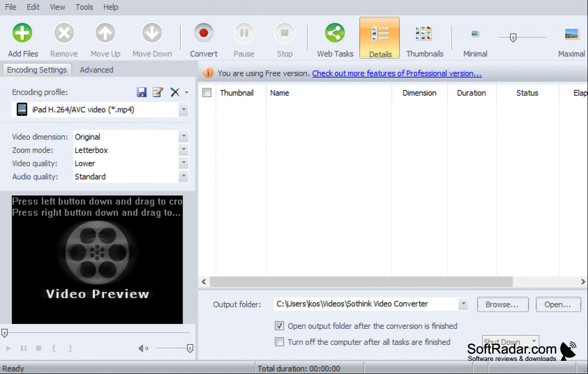This screenshot has width=588, height=374.
Task: Click the Stop toolbar icon
Action: click(x=285, y=34)
